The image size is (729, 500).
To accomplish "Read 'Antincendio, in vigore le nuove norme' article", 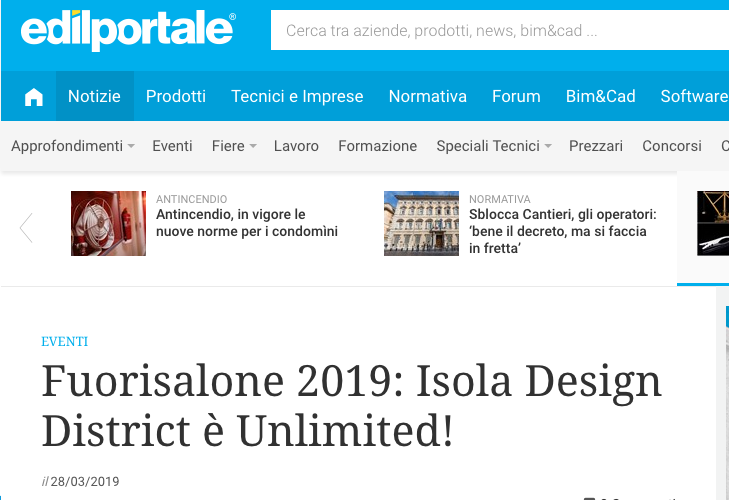I will coord(247,223).
